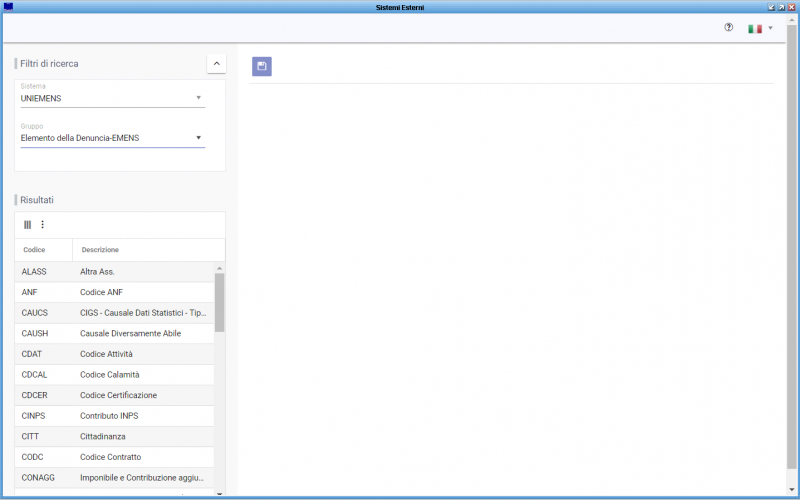The height and width of the screenshot is (500, 800).
Task: Select the CITT Cittadinanza row
Action: tap(114, 437)
